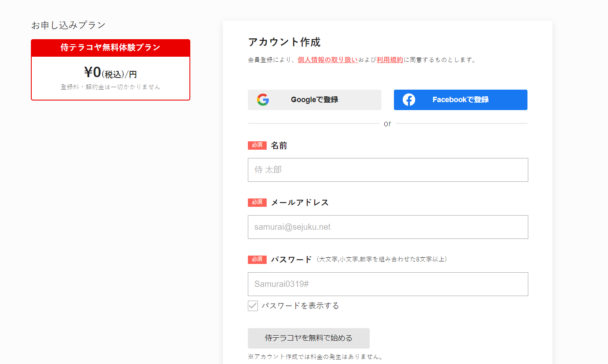Click the アカウント作成 heading
Image resolution: width=608 pixels, height=364 pixels.
284,42
